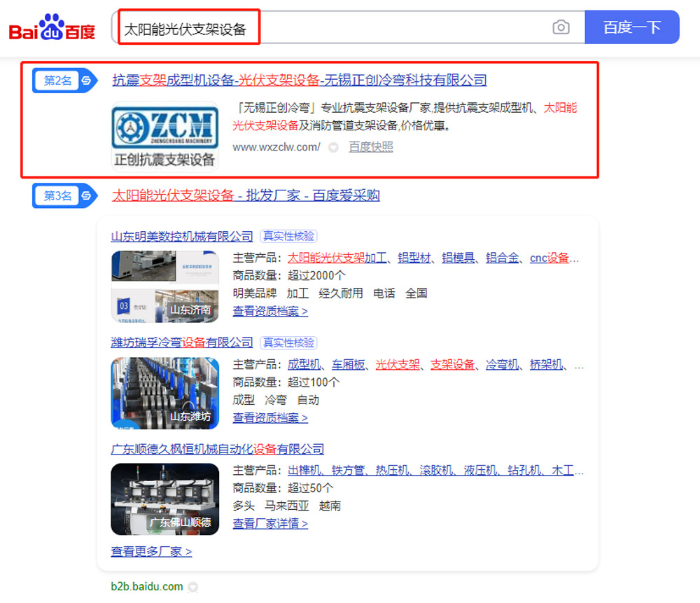Image resolution: width=700 pixels, height=603 pixels.
Task: Click the camera image search icon
Action: pos(561,27)
